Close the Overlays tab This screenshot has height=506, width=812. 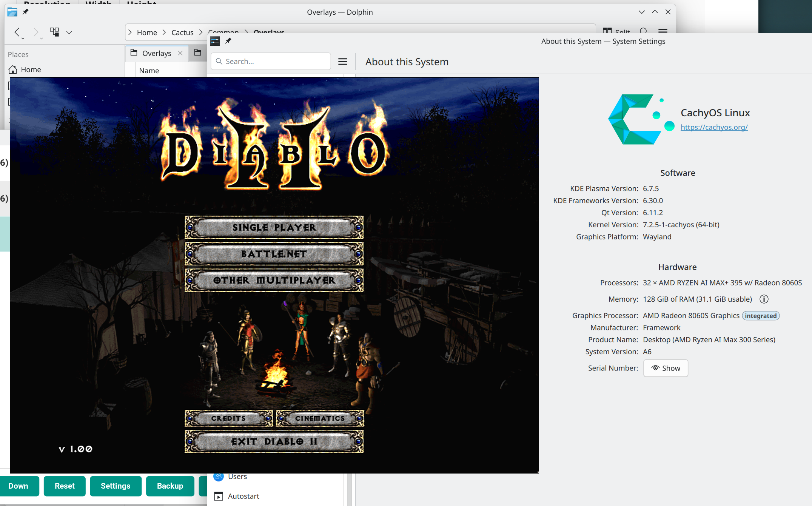(180, 53)
